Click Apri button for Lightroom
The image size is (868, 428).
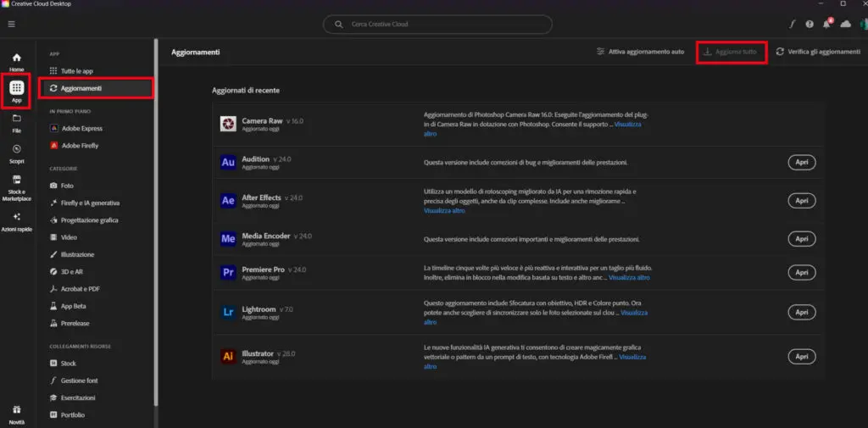pyautogui.click(x=802, y=312)
